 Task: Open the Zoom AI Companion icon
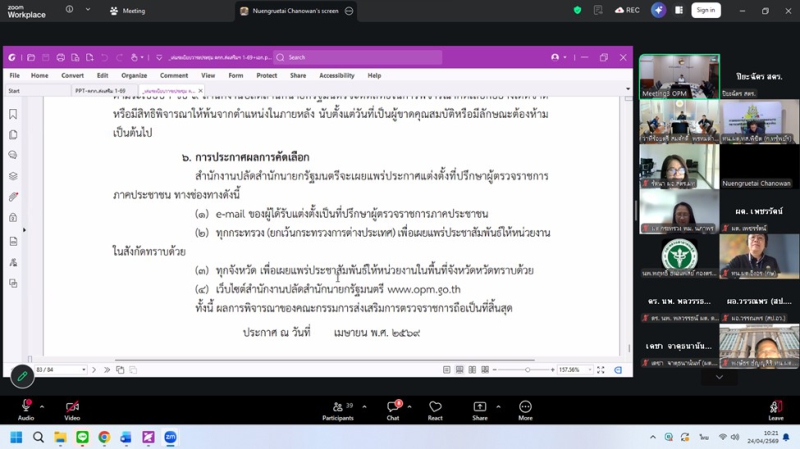(658, 10)
